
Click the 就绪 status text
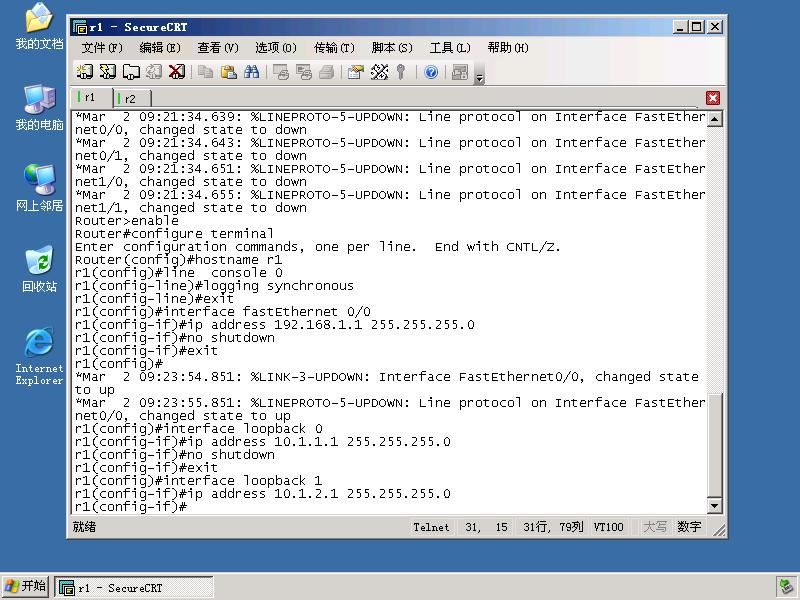click(84, 527)
